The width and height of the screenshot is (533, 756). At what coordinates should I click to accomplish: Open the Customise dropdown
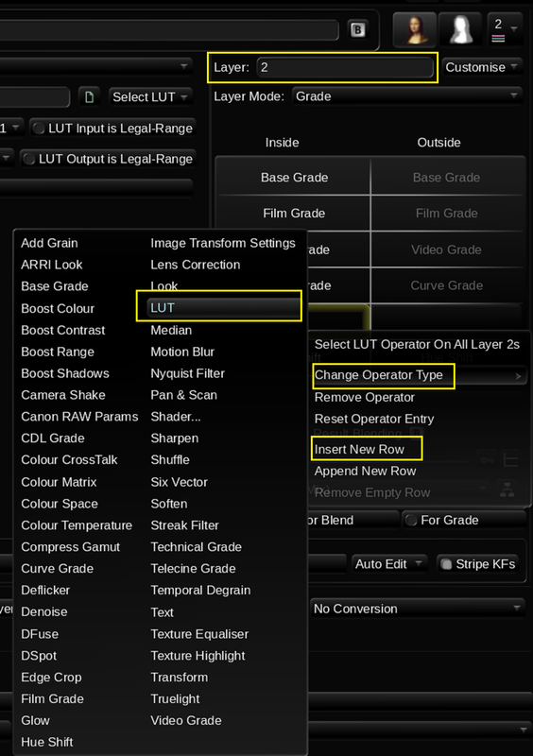pyautogui.click(x=481, y=67)
